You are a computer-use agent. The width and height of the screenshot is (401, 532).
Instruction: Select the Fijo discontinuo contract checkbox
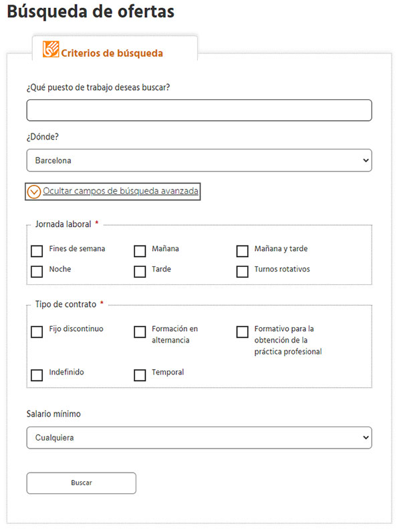pyautogui.click(x=37, y=332)
